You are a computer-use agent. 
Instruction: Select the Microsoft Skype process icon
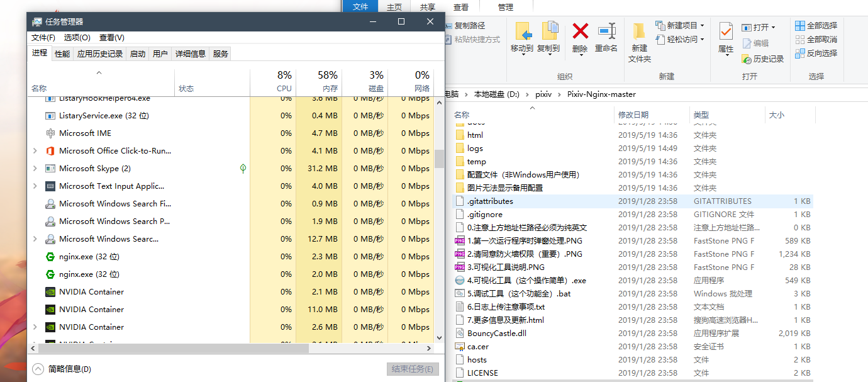(50, 169)
